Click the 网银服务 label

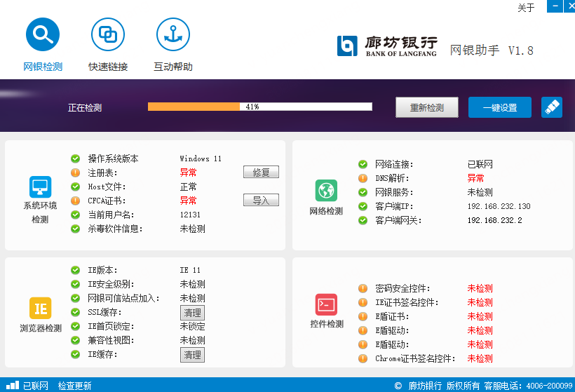pos(394,192)
